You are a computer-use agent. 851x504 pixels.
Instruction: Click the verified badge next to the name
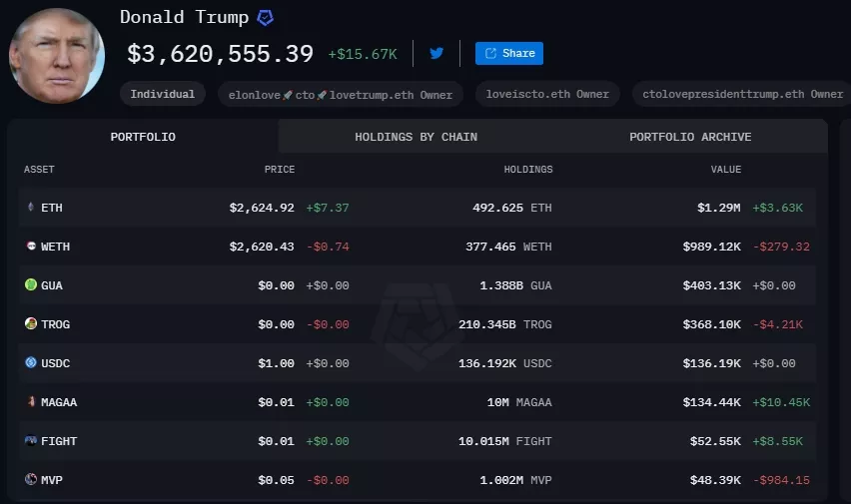tap(266, 18)
